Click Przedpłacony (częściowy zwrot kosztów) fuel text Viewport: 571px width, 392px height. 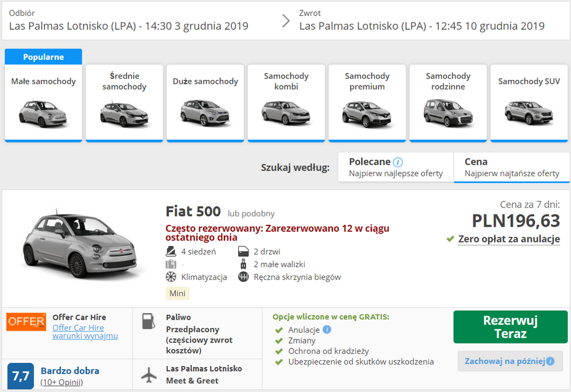point(199,340)
